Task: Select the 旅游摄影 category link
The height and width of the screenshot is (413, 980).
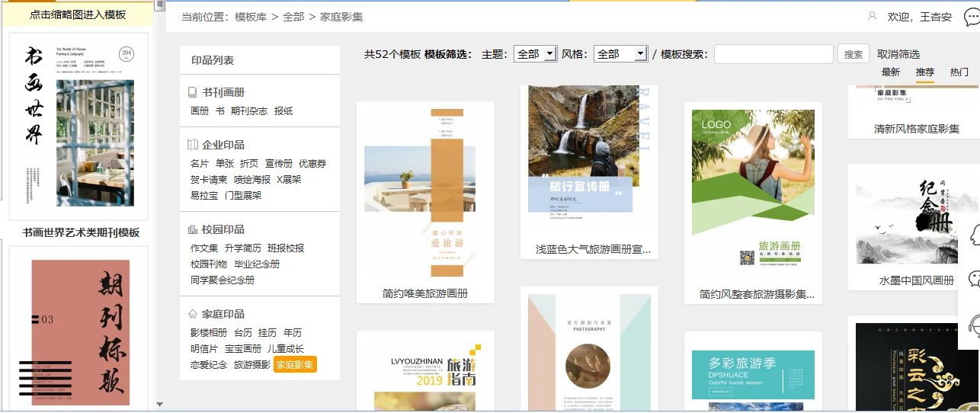Action: tap(251, 365)
